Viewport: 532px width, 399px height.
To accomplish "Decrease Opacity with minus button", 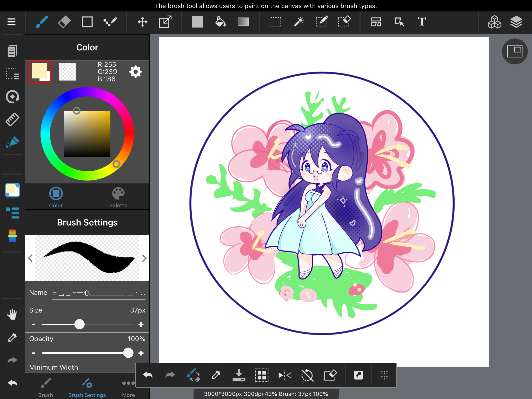I will pos(34,353).
